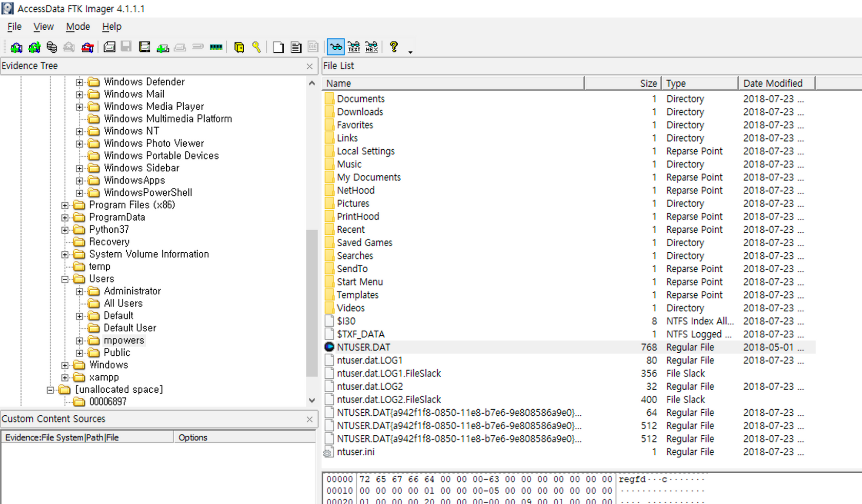
Task: Click the Obtain Protected Files safe icon
Action: click(x=239, y=47)
